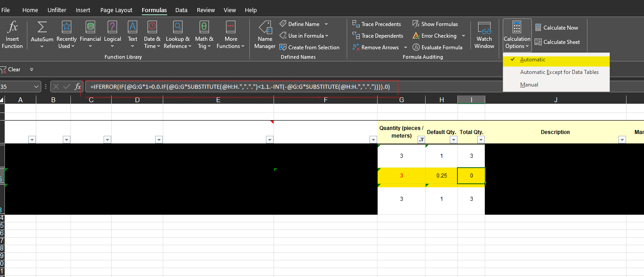Open Error Checking dropdown arrow

(463, 36)
